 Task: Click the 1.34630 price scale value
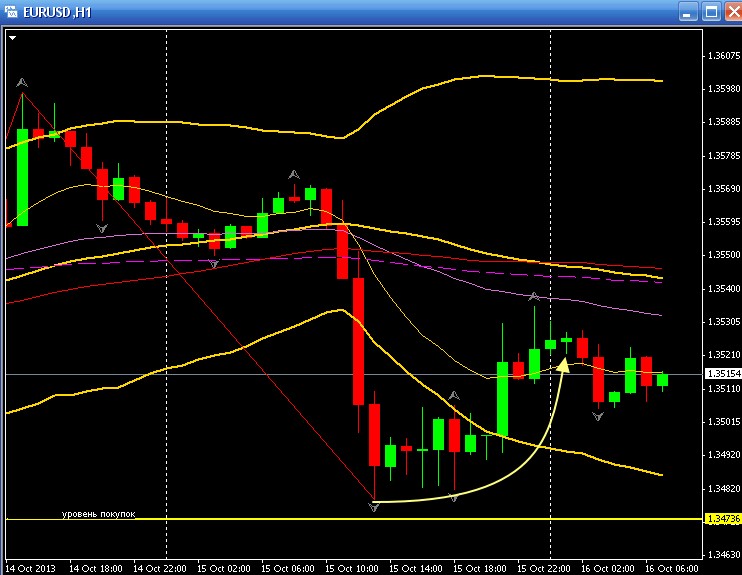pos(724,555)
